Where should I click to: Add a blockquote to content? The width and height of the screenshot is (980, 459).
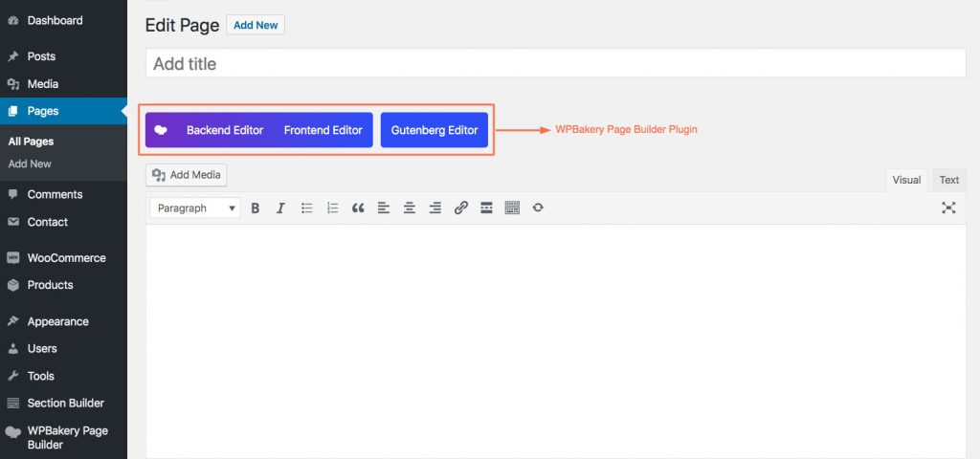pos(358,208)
